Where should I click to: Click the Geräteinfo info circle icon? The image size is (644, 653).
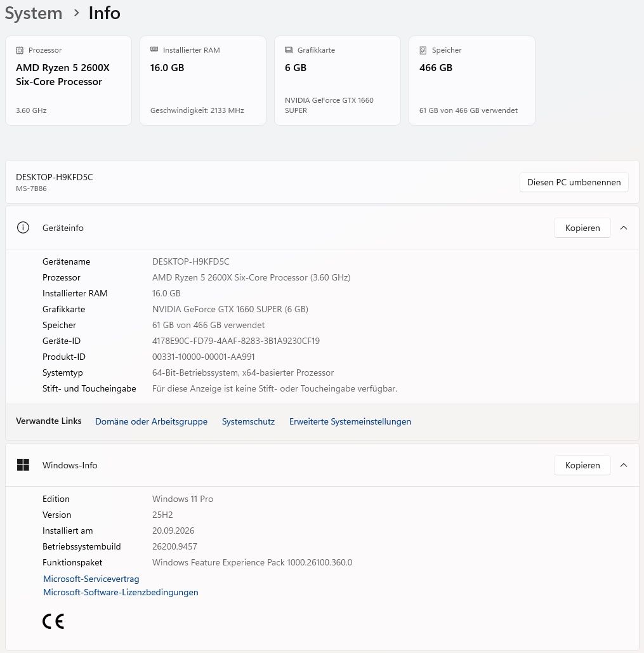tap(23, 227)
